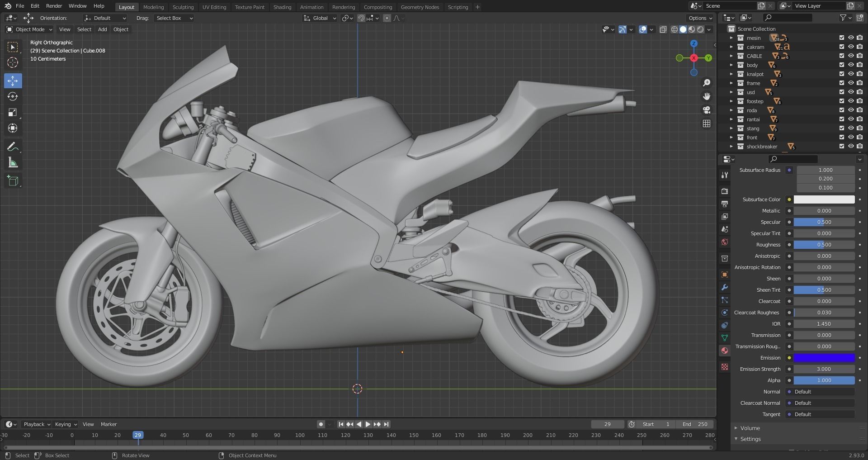The width and height of the screenshot is (868, 460).
Task: Open the Tool properties tab
Action: 725,175
